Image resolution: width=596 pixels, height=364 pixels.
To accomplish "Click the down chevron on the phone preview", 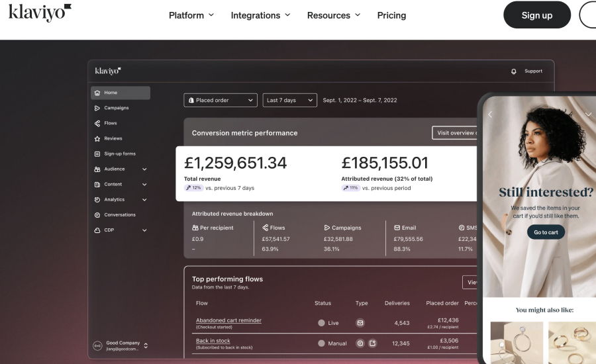I will (x=588, y=114).
